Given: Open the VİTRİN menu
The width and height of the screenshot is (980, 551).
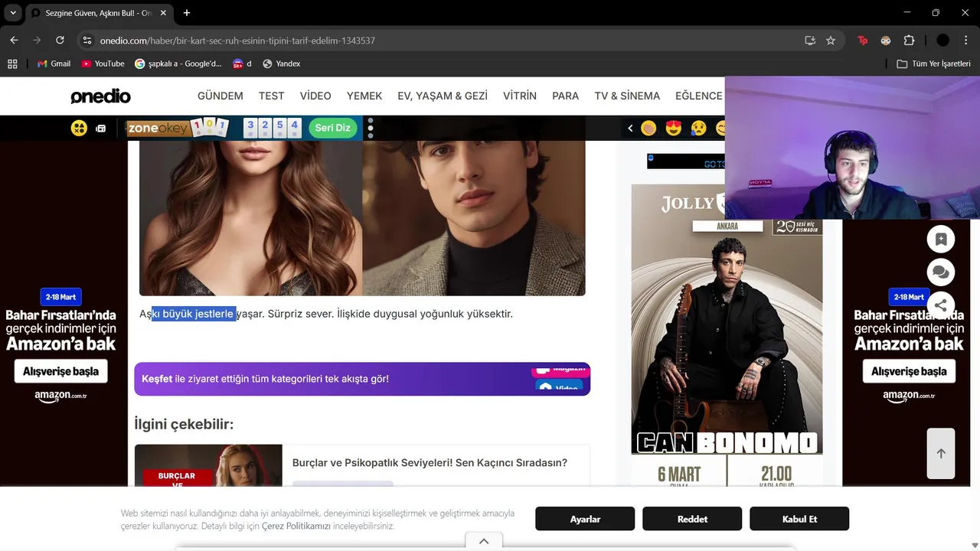Looking at the screenshot, I should pyautogui.click(x=520, y=96).
